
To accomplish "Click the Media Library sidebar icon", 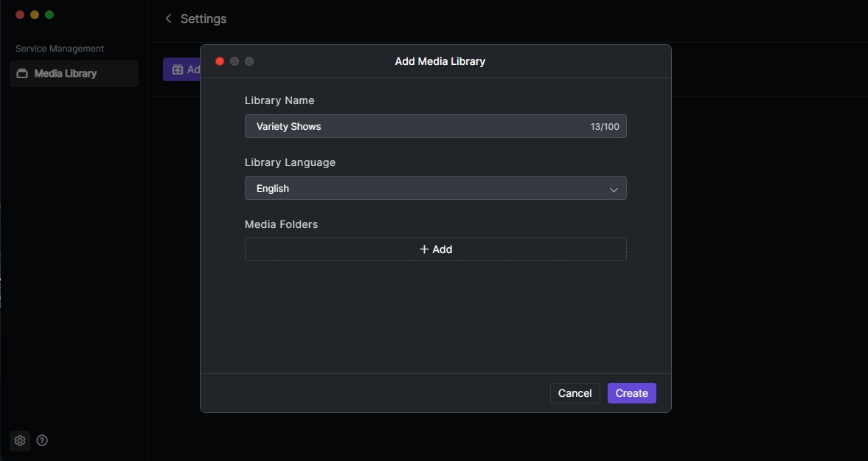I will pos(22,74).
